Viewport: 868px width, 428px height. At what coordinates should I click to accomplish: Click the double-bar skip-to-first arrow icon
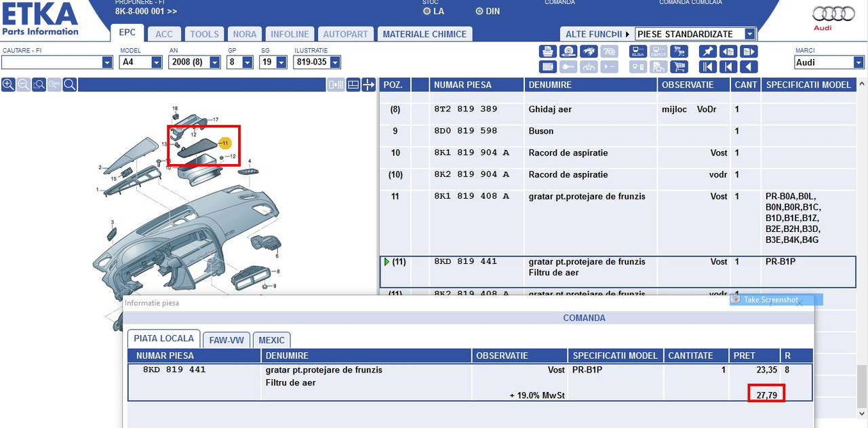(708, 66)
